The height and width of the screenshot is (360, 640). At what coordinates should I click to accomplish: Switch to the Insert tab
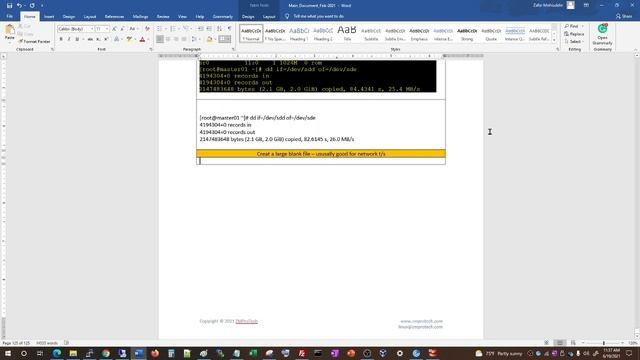click(x=49, y=17)
